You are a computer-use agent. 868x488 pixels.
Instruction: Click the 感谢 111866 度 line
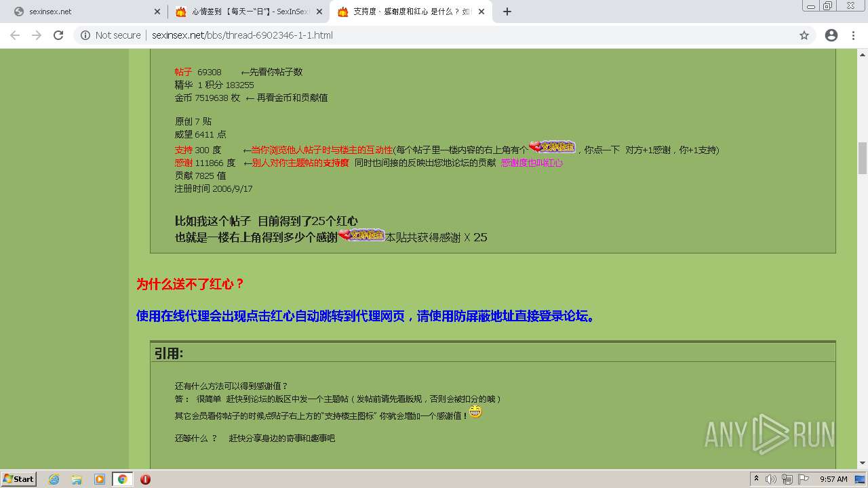[x=205, y=163]
